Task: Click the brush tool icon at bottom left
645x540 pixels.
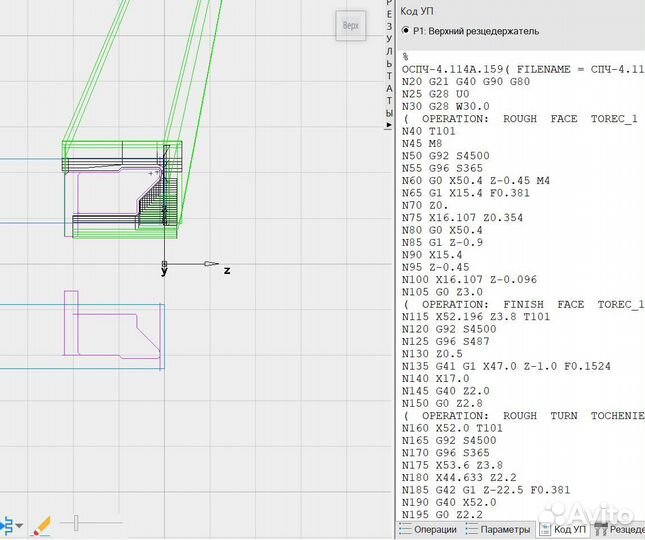Action: click(x=40, y=525)
